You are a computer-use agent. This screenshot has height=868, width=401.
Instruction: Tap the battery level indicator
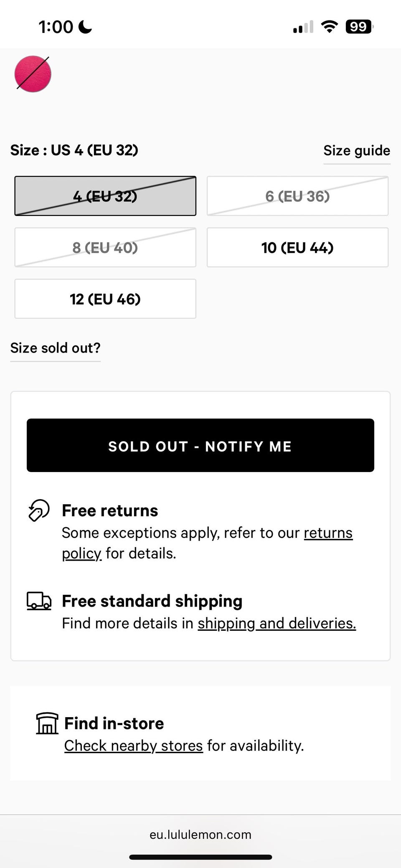359,27
